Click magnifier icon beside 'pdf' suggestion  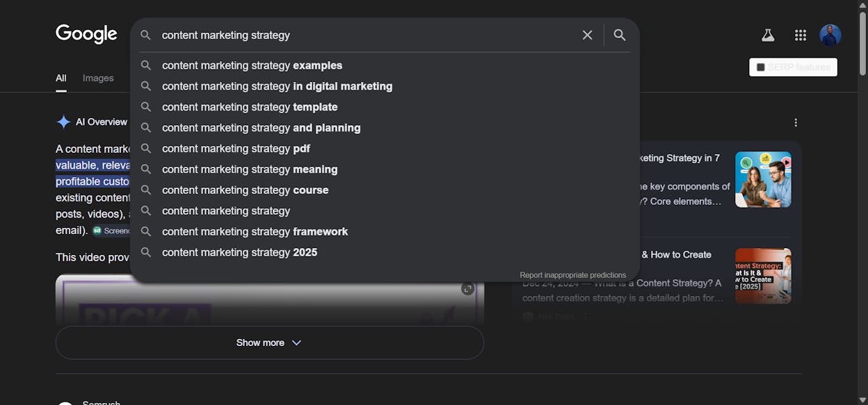pyautogui.click(x=146, y=149)
